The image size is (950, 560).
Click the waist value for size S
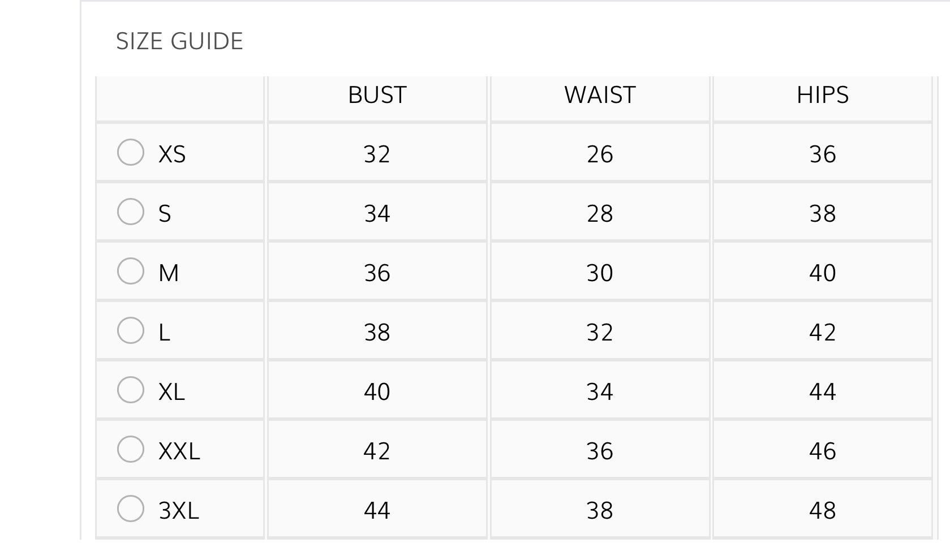[x=600, y=213]
